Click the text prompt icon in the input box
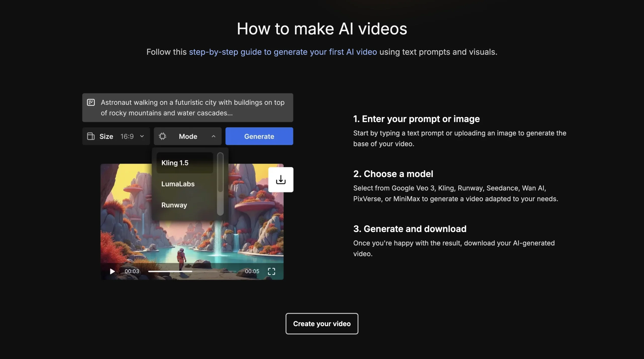Image resolution: width=644 pixels, height=359 pixels. pos(91,102)
